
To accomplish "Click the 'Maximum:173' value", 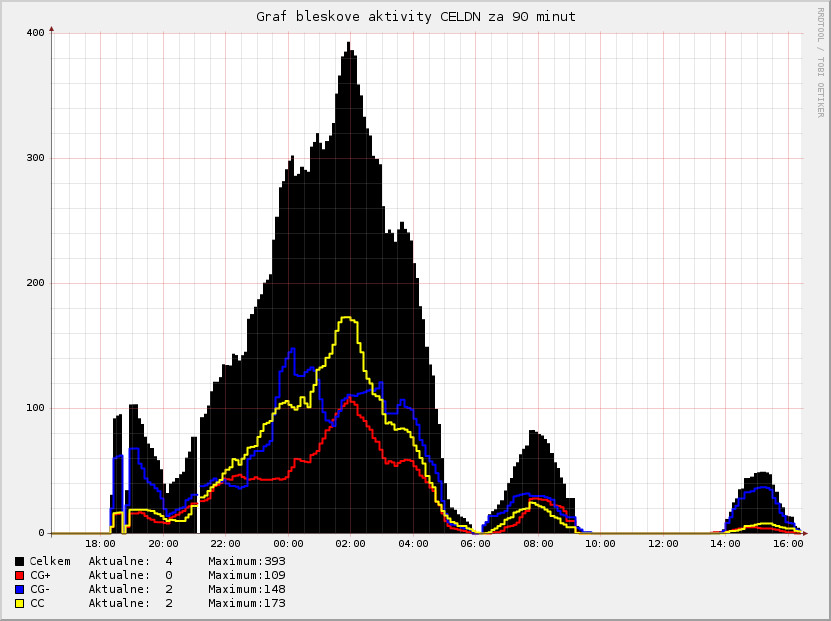I will tap(247, 604).
